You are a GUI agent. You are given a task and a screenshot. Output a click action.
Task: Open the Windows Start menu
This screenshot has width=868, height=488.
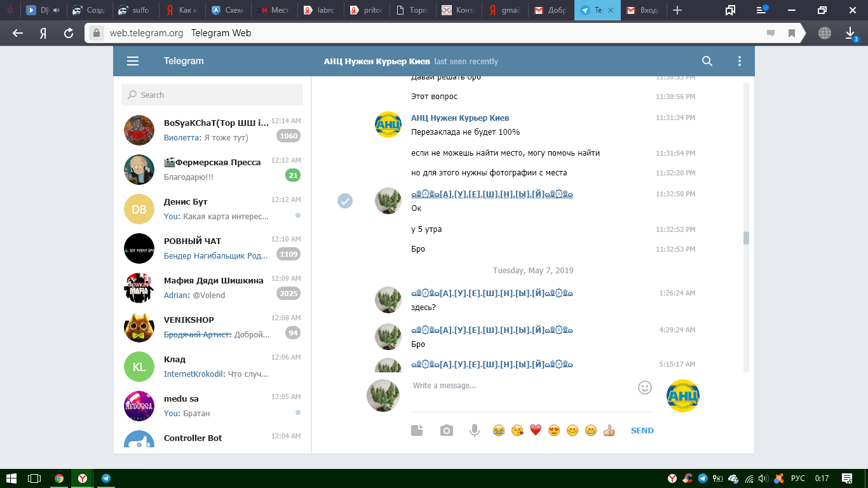tap(11, 478)
